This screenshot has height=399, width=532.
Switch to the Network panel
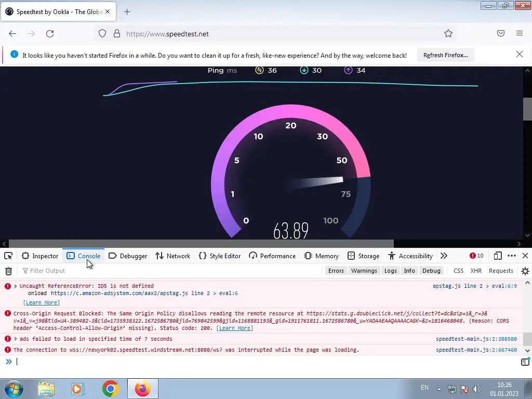pyautogui.click(x=173, y=256)
